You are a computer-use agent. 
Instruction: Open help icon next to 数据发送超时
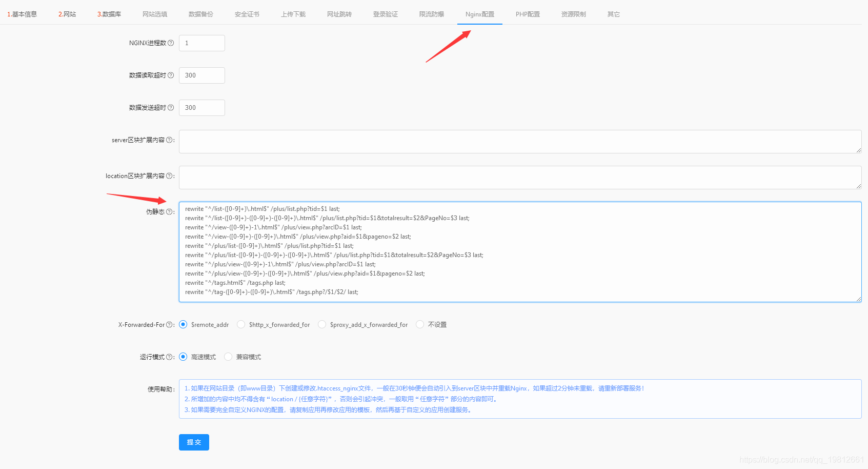[x=171, y=108]
